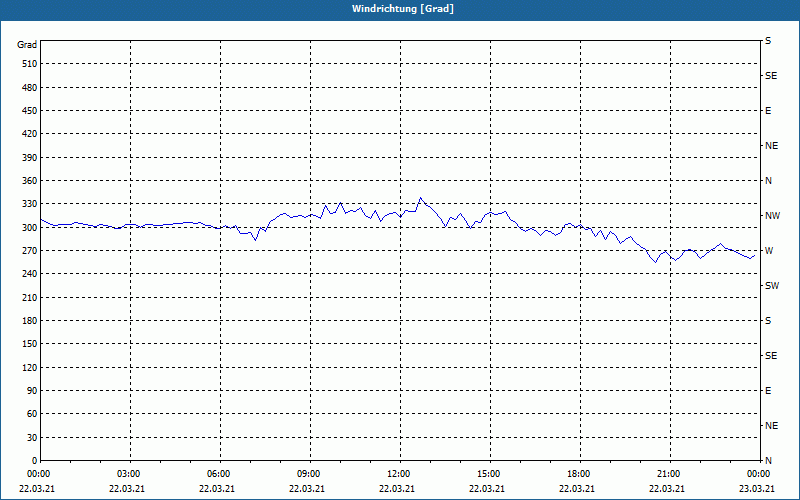This screenshot has height=500, width=800.
Task: Click the 270 degree axis label
Action: pos(30,251)
